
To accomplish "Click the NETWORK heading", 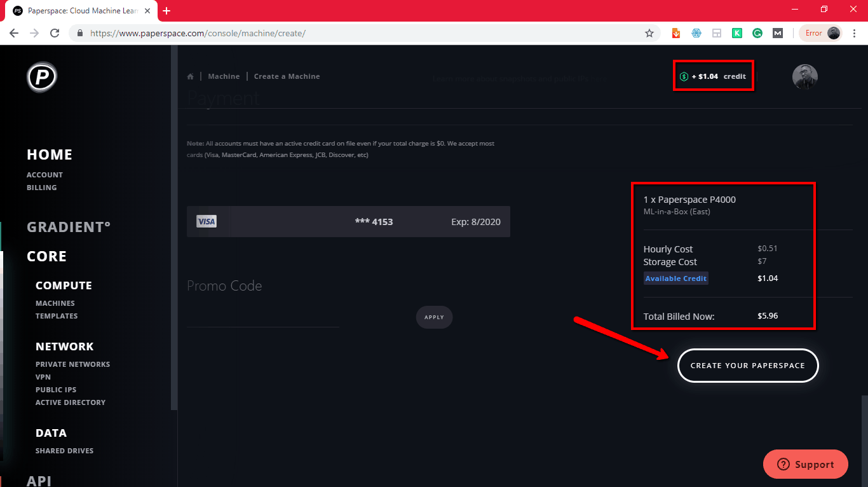I will [x=64, y=346].
